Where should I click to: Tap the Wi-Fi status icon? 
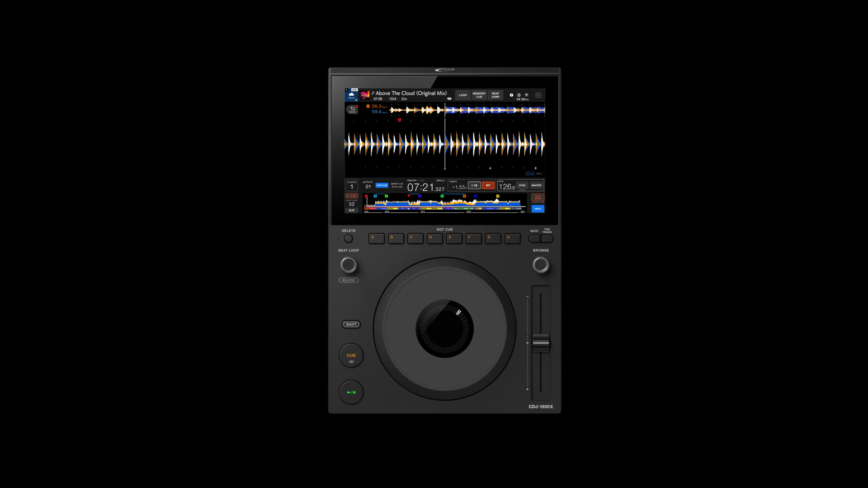click(x=526, y=95)
